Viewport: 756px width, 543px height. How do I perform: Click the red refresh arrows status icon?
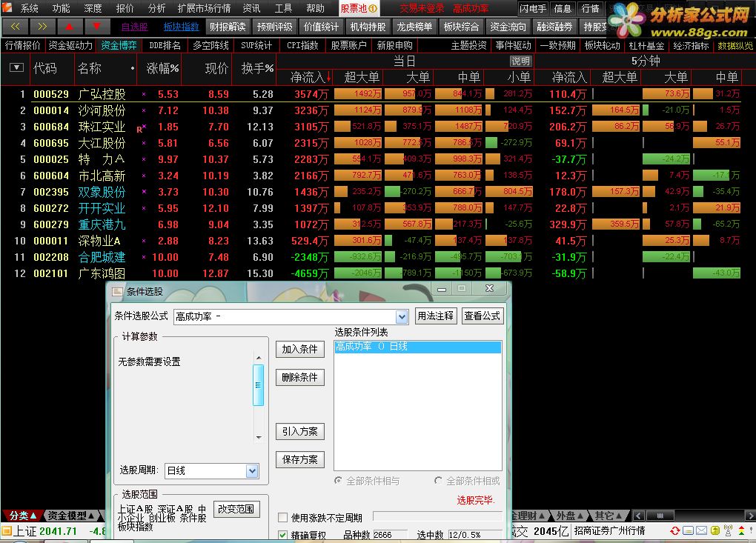coord(675,531)
